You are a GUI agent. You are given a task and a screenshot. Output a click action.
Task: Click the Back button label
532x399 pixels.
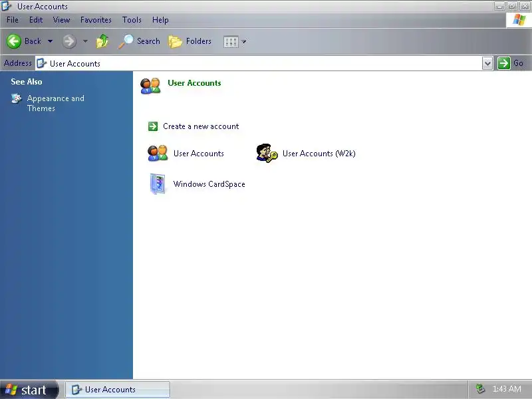pyautogui.click(x=33, y=41)
